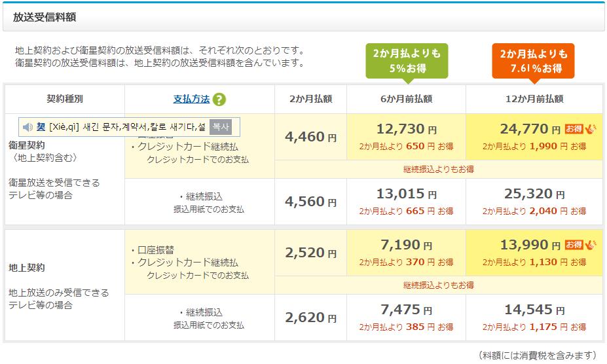Click the 2か月払額 column header
Viewport: 607px width, 364px height.
tap(310, 99)
